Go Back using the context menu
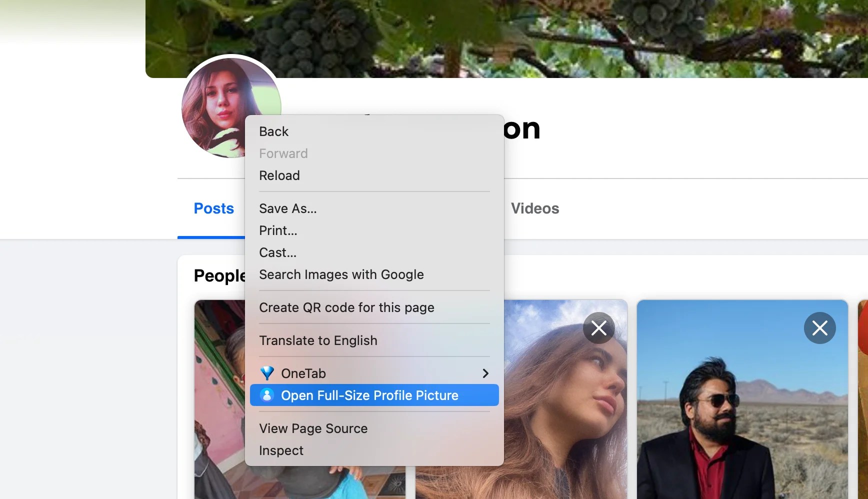The image size is (868, 499). 274,131
